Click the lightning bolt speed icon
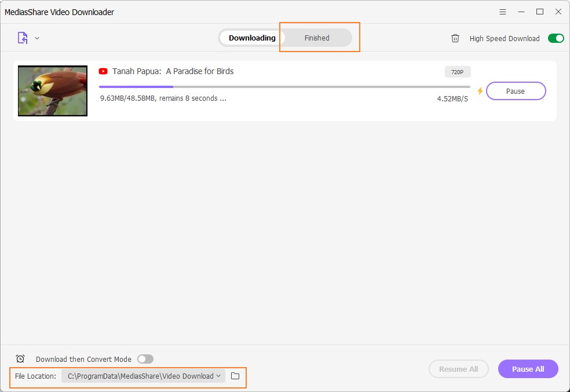Screen dimensions: 570x392 pyautogui.click(x=480, y=91)
